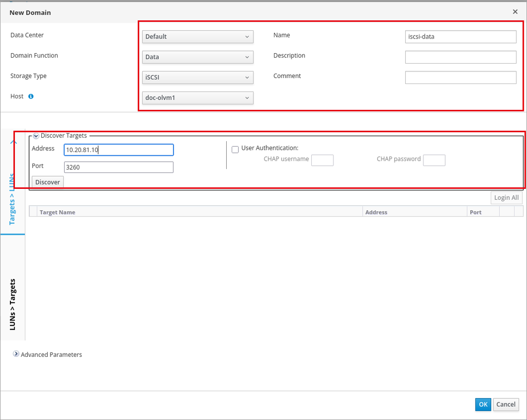This screenshot has height=420, width=527.
Task: Enable User Authentication checkbox
Action: (x=236, y=149)
